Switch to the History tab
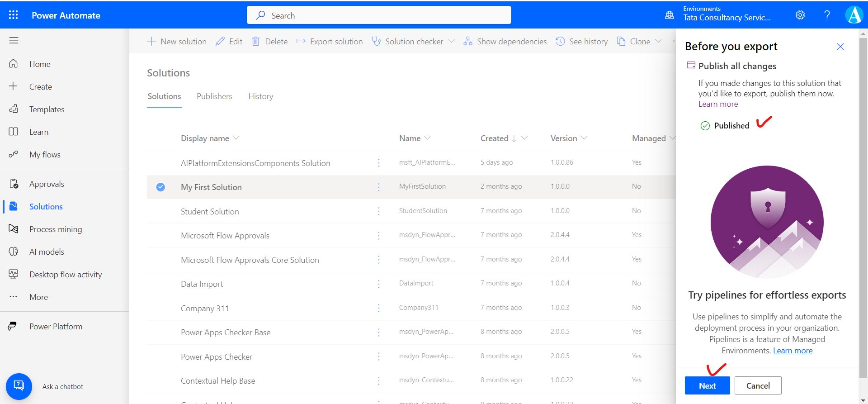 pyautogui.click(x=260, y=96)
